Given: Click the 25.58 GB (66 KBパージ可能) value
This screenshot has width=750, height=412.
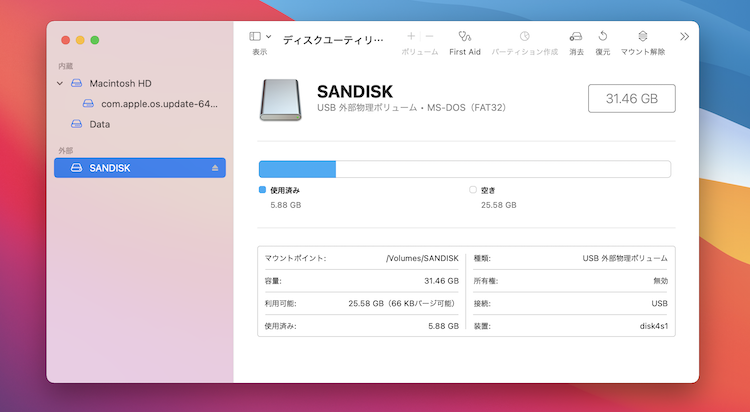Looking at the screenshot, I should 402,303.
